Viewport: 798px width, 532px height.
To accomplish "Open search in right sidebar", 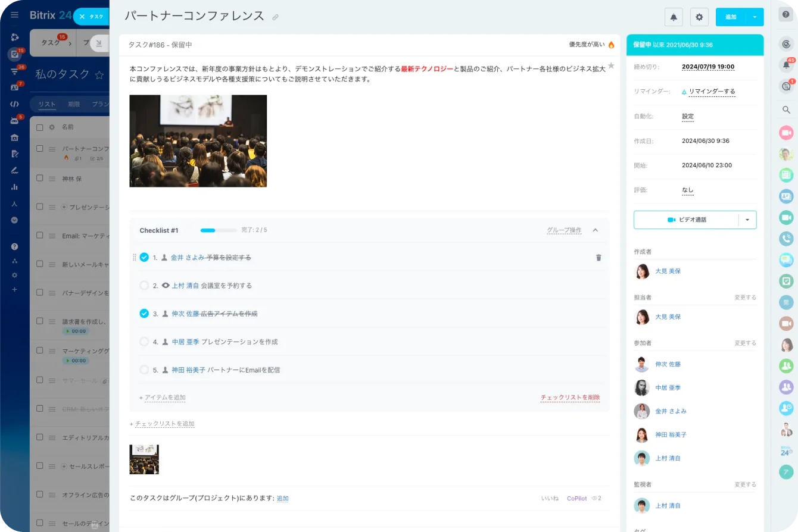I will (786, 109).
